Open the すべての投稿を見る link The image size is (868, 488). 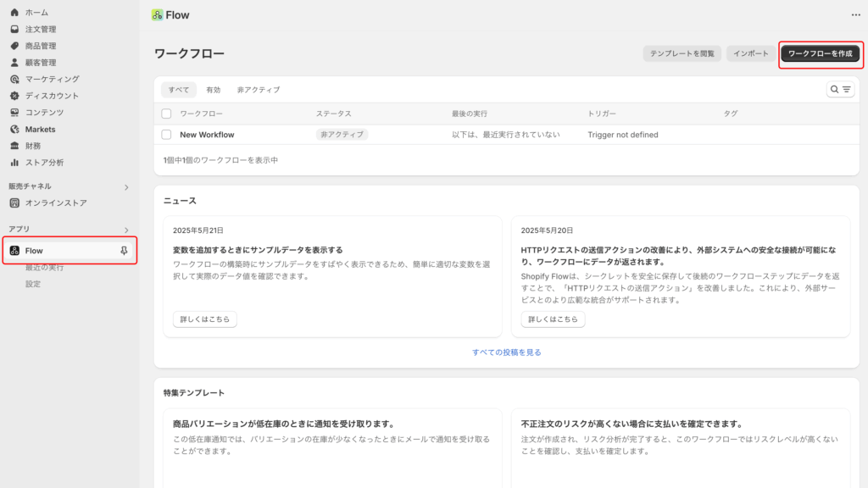(507, 352)
